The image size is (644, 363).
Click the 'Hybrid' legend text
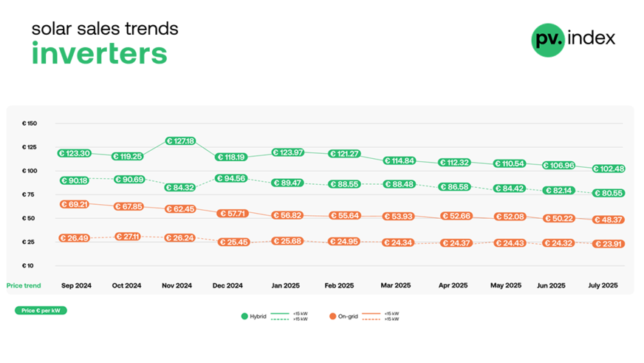(x=260, y=316)
